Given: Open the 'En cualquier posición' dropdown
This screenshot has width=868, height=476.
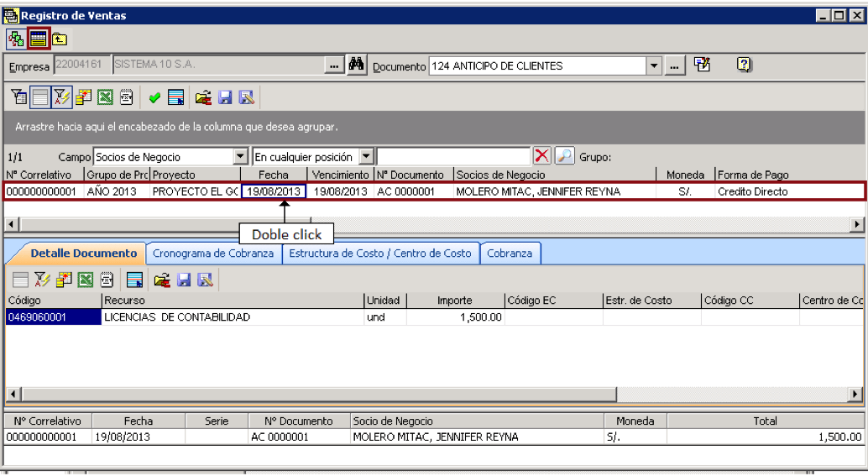Looking at the screenshot, I should pos(366,157).
